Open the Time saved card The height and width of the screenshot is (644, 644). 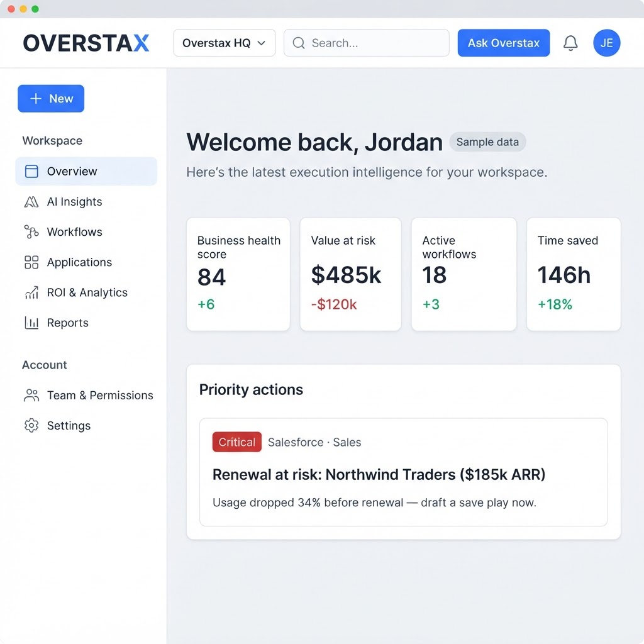tap(574, 274)
